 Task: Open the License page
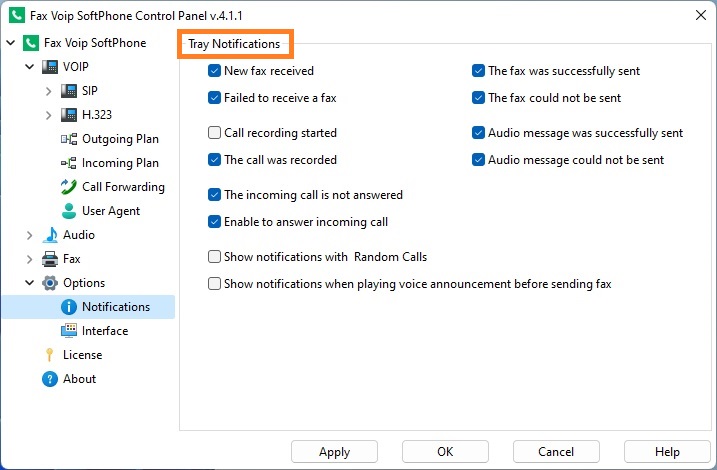(82, 355)
